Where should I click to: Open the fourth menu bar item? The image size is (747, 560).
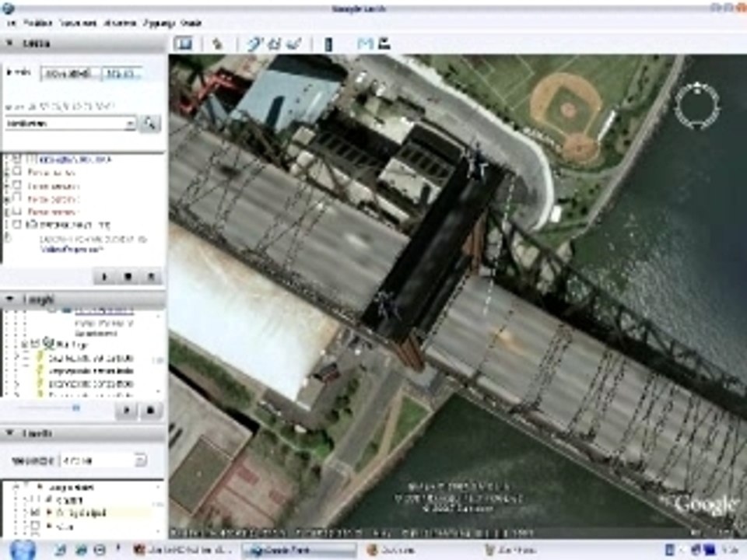point(120,23)
